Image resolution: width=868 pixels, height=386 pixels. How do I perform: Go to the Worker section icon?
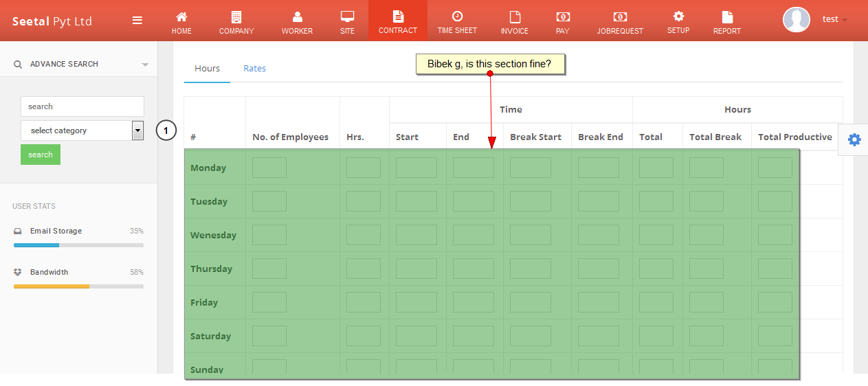click(x=297, y=17)
